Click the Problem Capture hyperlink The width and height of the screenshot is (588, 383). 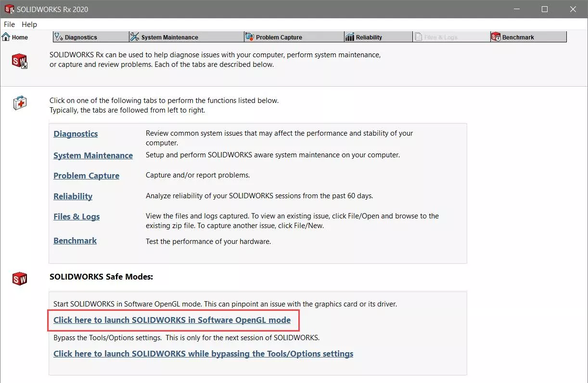86,176
